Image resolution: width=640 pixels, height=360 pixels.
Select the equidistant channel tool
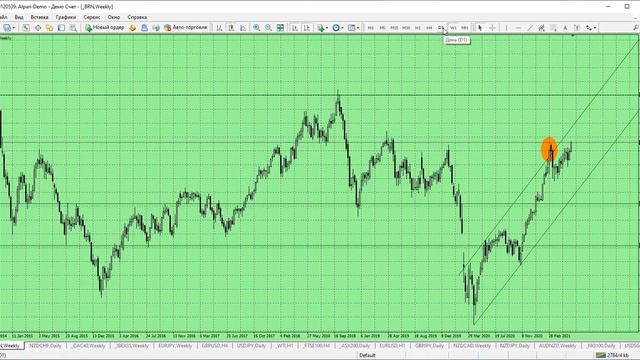pyautogui.click(x=542, y=28)
